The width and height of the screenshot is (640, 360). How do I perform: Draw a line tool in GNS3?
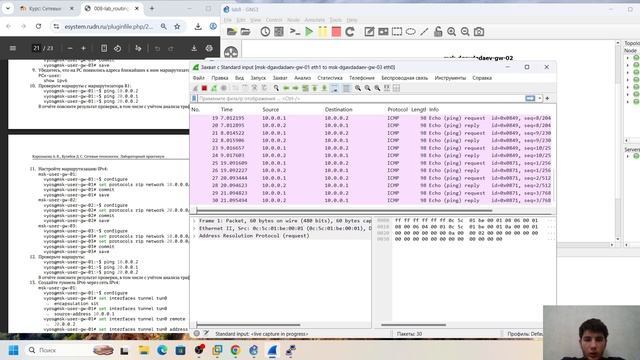pyautogui.click(x=424, y=31)
